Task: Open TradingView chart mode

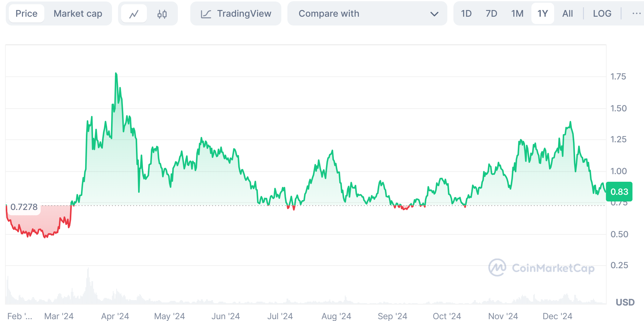Action: point(244,14)
